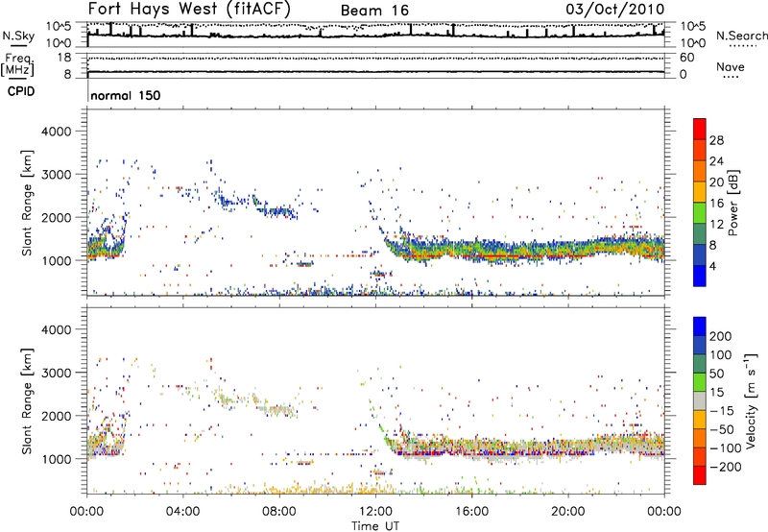Image resolution: width=768 pixels, height=532 pixels.
Task: Click the -15 label on velocity colorbar
Action: click(722, 411)
